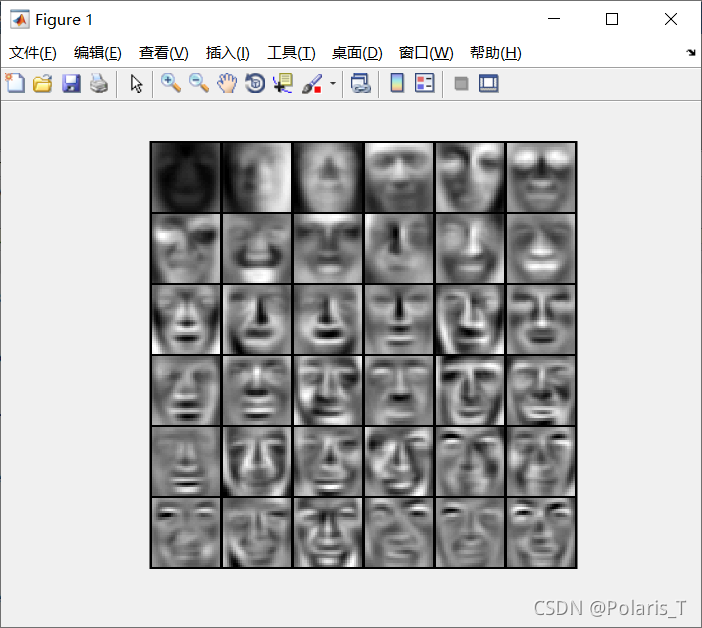Open the 窗口(W) menu

pos(426,53)
